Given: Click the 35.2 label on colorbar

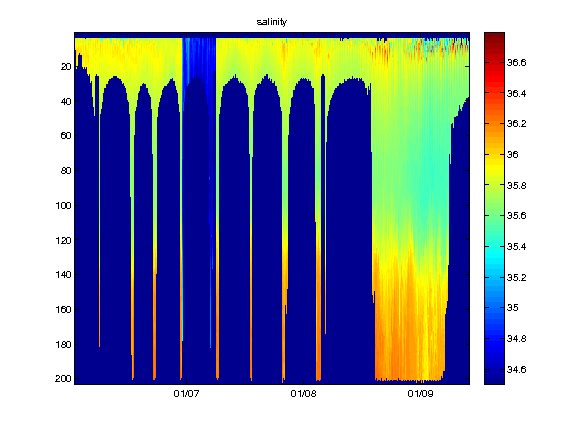Looking at the screenshot, I should [x=516, y=278].
